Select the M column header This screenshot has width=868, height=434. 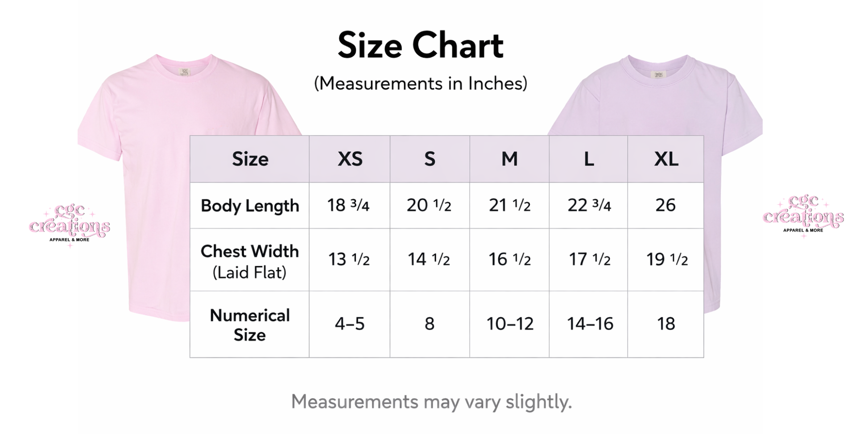coord(509,159)
